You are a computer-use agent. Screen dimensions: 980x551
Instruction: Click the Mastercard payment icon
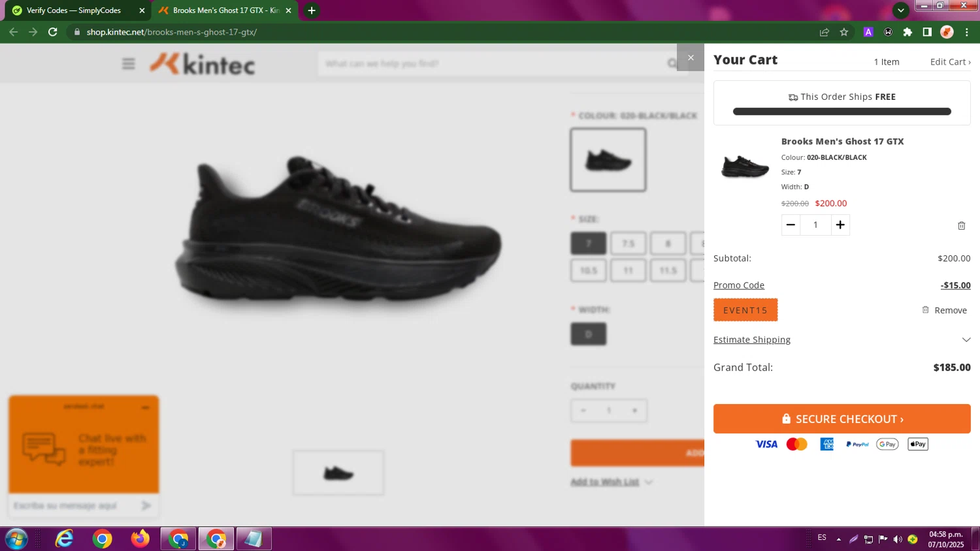796,444
